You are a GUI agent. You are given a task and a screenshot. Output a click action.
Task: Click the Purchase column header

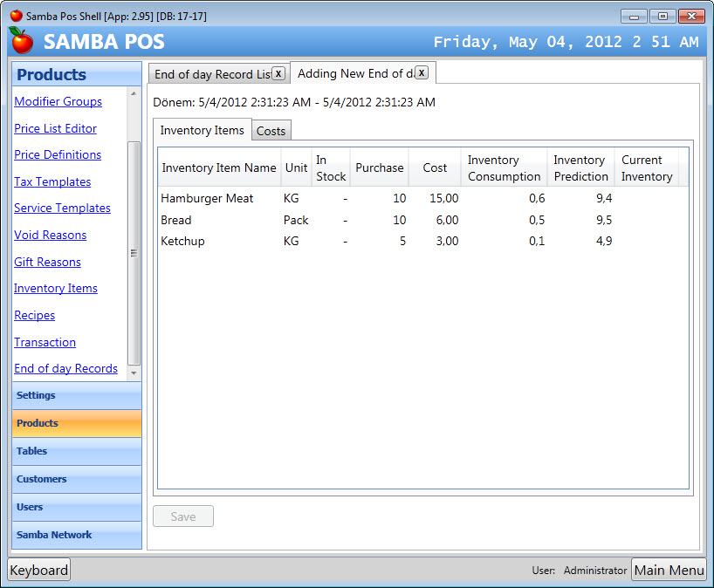380,168
